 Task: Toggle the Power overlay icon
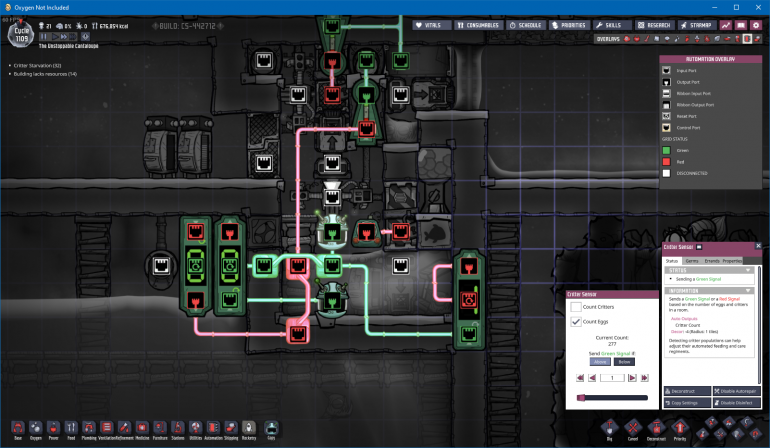pyautogui.click(x=637, y=39)
